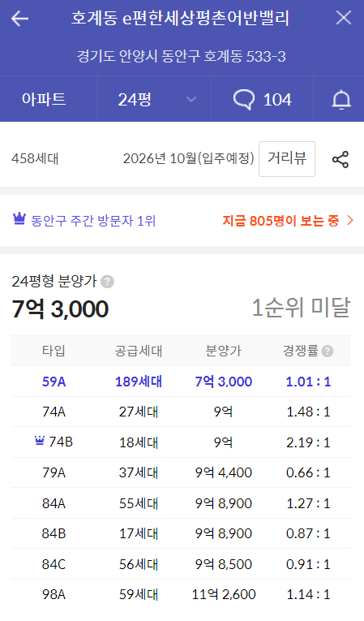
Task: Select the 98A type row
Action: pyautogui.click(x=182, y=594)
